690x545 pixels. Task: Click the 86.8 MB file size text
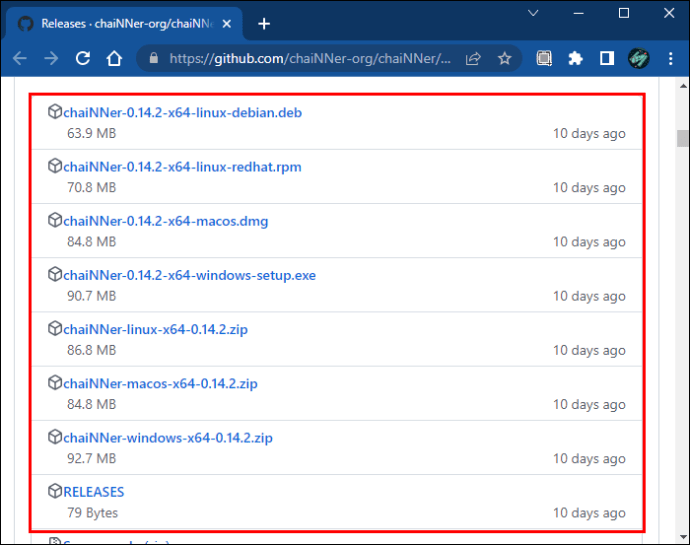tap(92, 350)
